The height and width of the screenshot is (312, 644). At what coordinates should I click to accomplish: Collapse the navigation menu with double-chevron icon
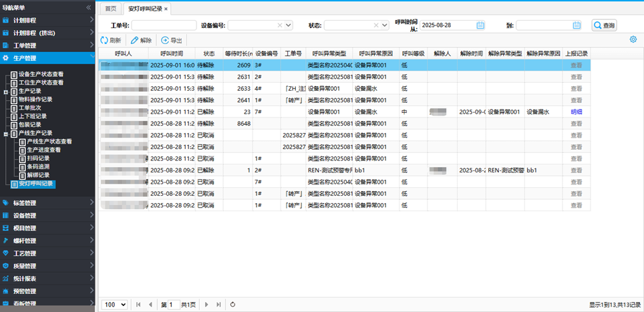[89, 7]
